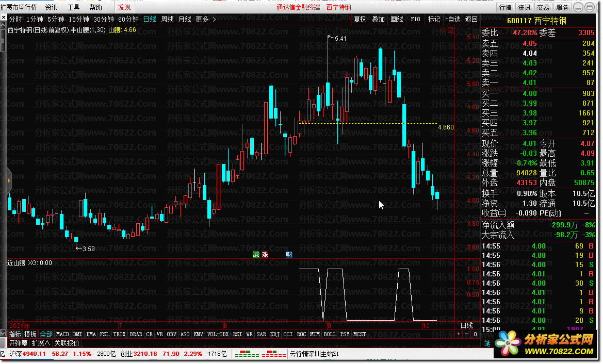
Task: Apply the BOLL indicator
Action: pos(330,334)
